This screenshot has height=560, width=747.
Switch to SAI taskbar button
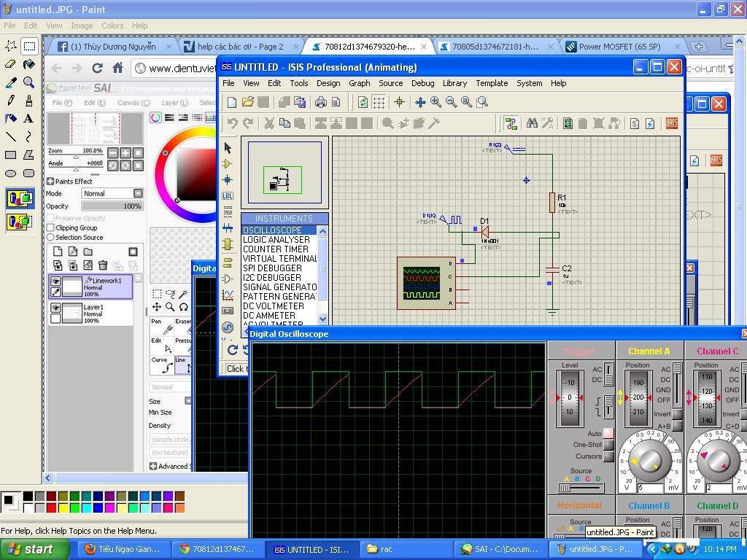pyautogui.click(x=500, y=549)
